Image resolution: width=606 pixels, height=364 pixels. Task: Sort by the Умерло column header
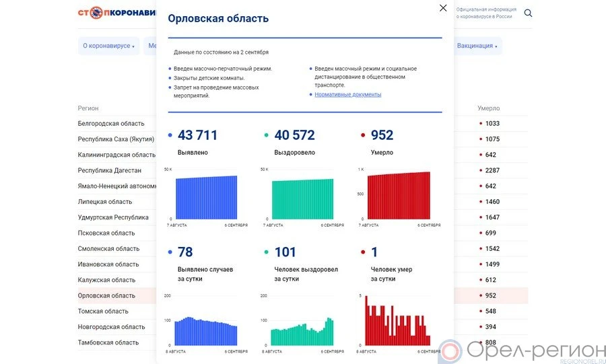point(488,108)
